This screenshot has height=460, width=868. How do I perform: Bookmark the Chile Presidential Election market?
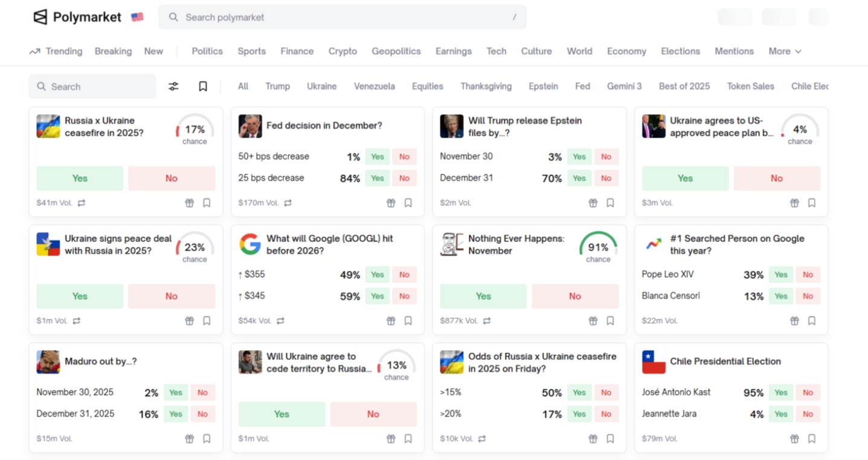[x=812, y=439]
